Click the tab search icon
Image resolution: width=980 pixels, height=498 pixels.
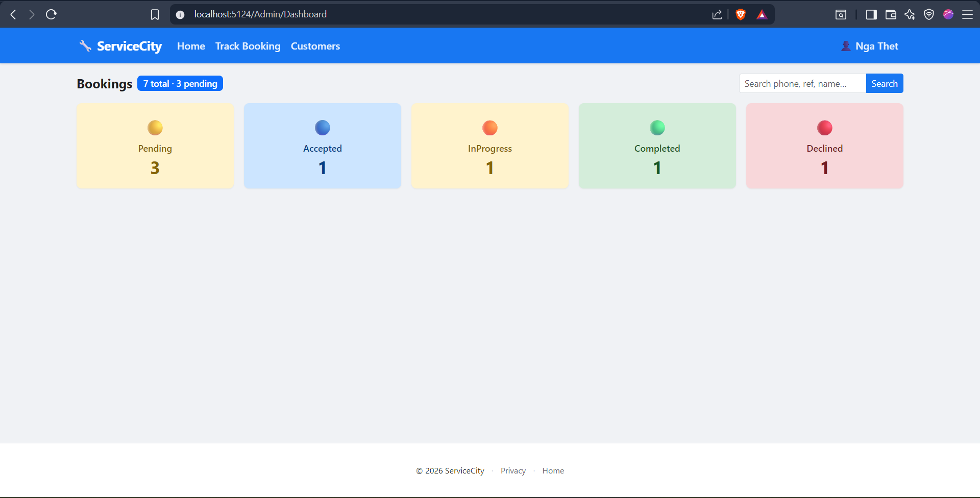click(841, 14)
